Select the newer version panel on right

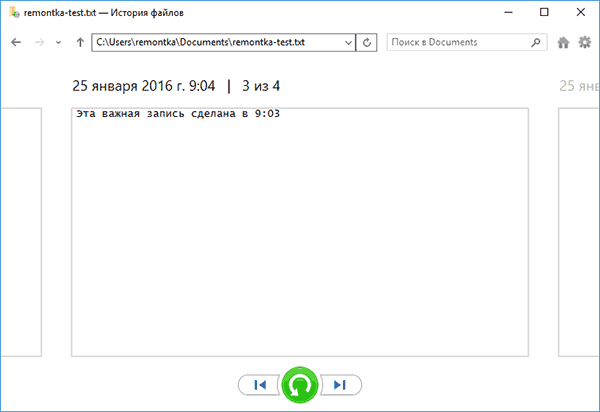[579, 230]
